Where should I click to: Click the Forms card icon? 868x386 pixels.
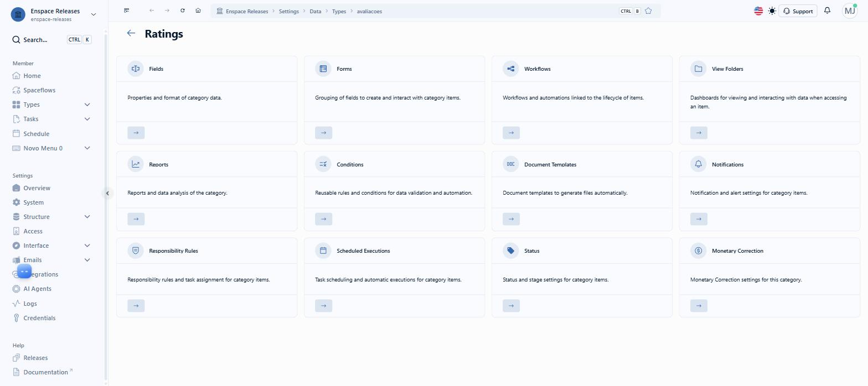pyautogui.click(x=323, y=69)
